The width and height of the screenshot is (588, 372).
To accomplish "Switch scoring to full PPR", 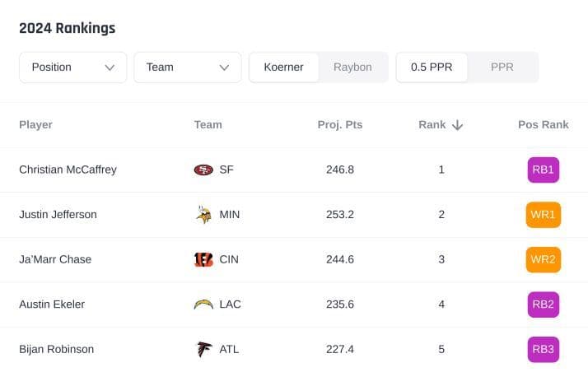I will (502, 67).
